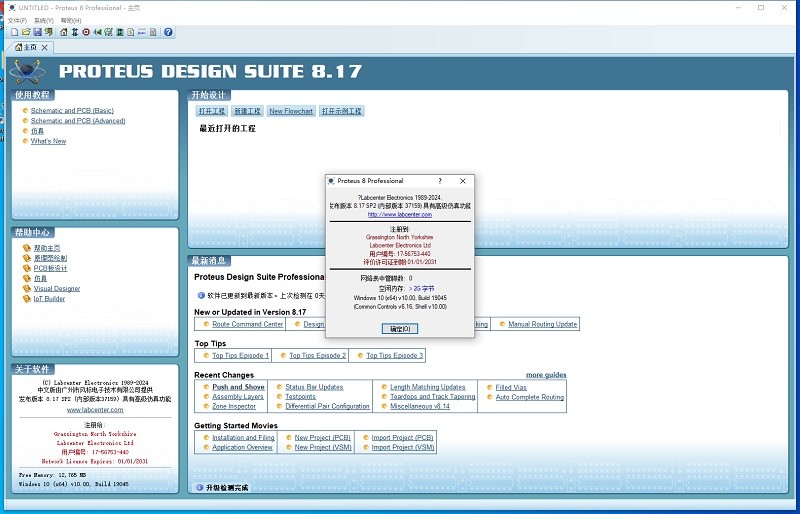
Task: Open the IoT Builder help link
Action: tap(49, 299)
